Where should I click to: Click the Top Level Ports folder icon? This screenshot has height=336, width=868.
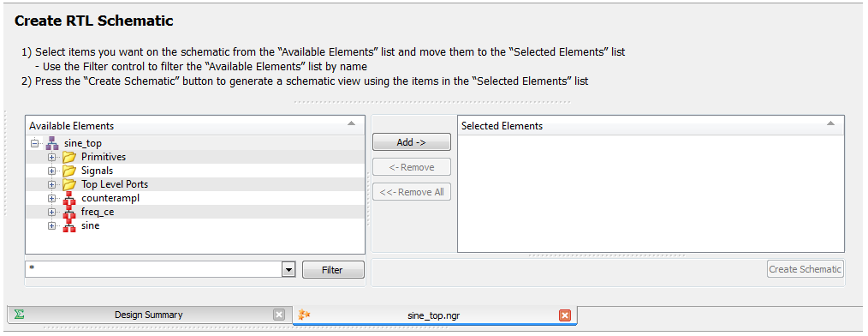coord(68,184)
